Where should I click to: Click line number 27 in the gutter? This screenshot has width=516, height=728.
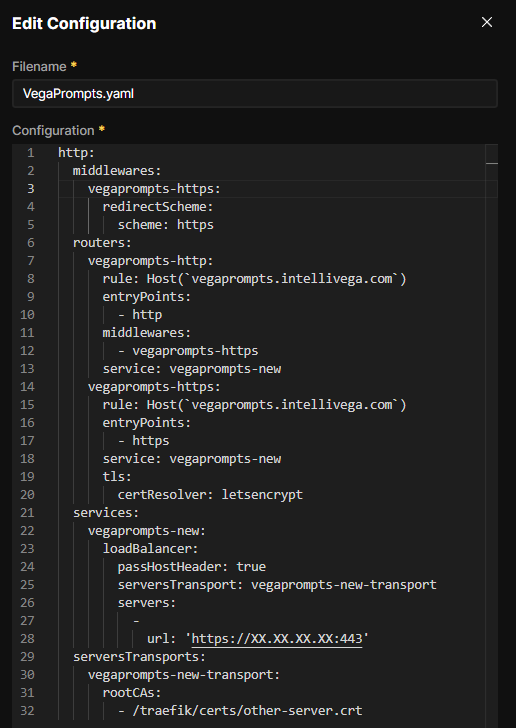click(x=27, y=621)
